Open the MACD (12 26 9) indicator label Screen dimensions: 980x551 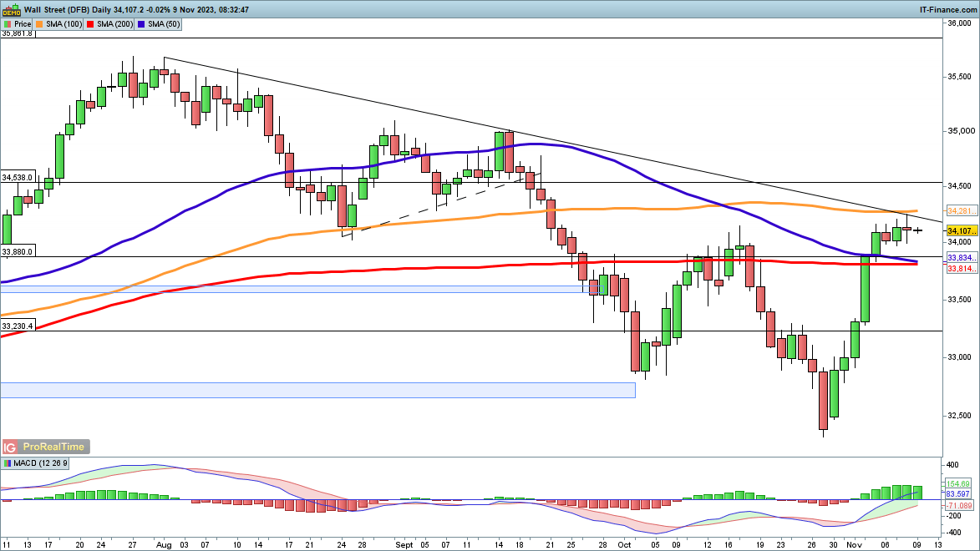coord(37,463)
